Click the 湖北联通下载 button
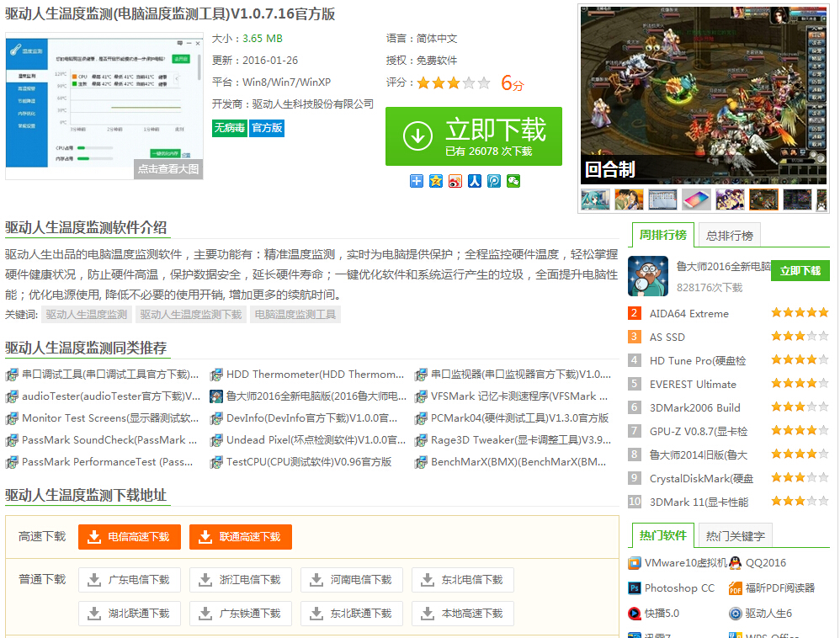The width and height of the screenshot is (840, 638). [x=129, y=614]
